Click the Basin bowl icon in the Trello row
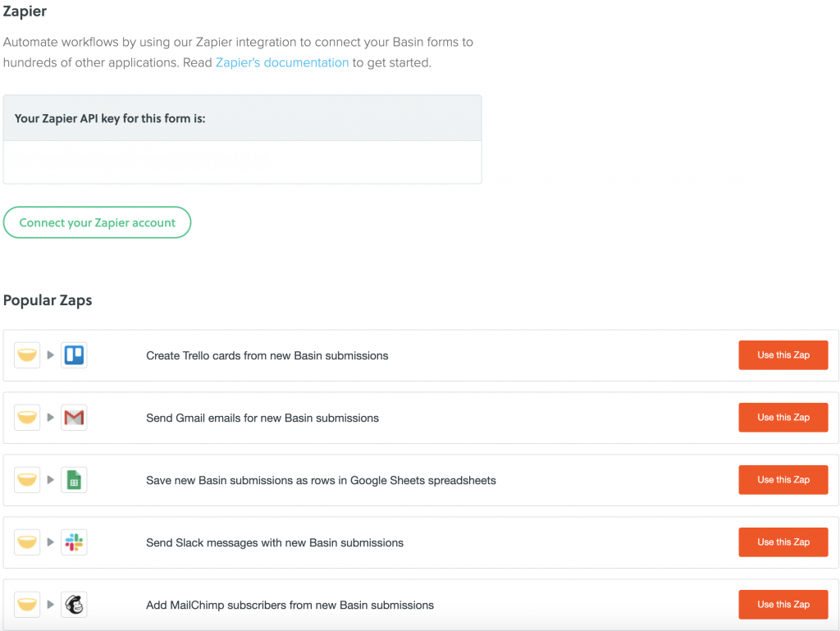The height and width of the screenshot is (631, 840). click(27, 355)
